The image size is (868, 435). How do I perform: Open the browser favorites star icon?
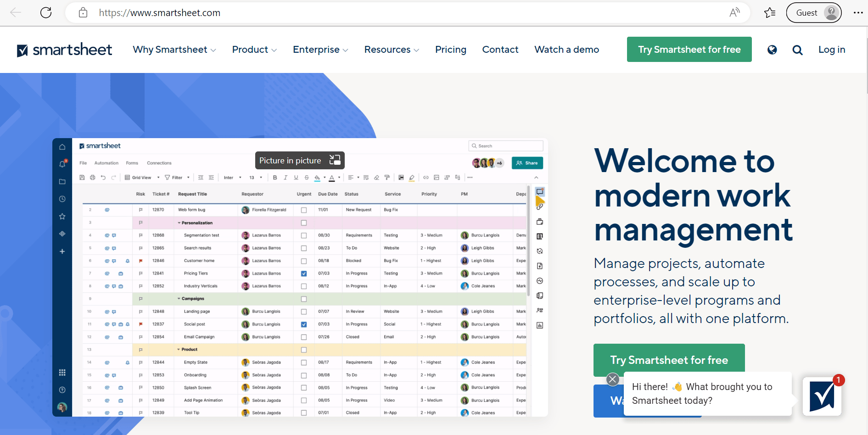tap(770, 13)
